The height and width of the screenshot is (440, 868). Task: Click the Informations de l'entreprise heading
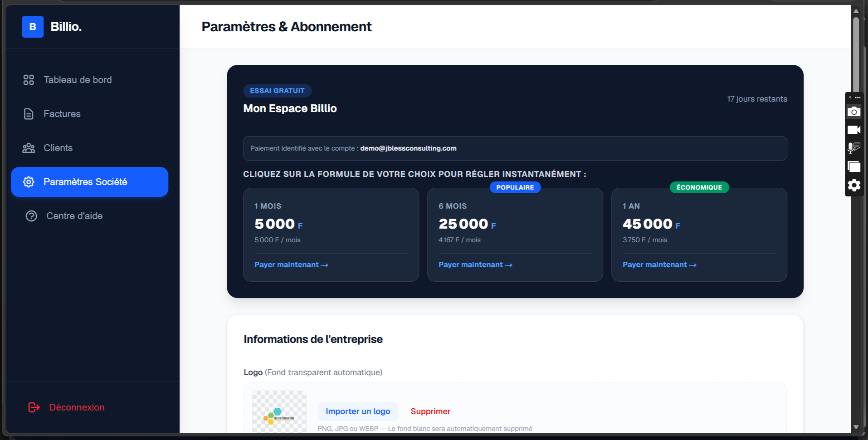[313, 339]
